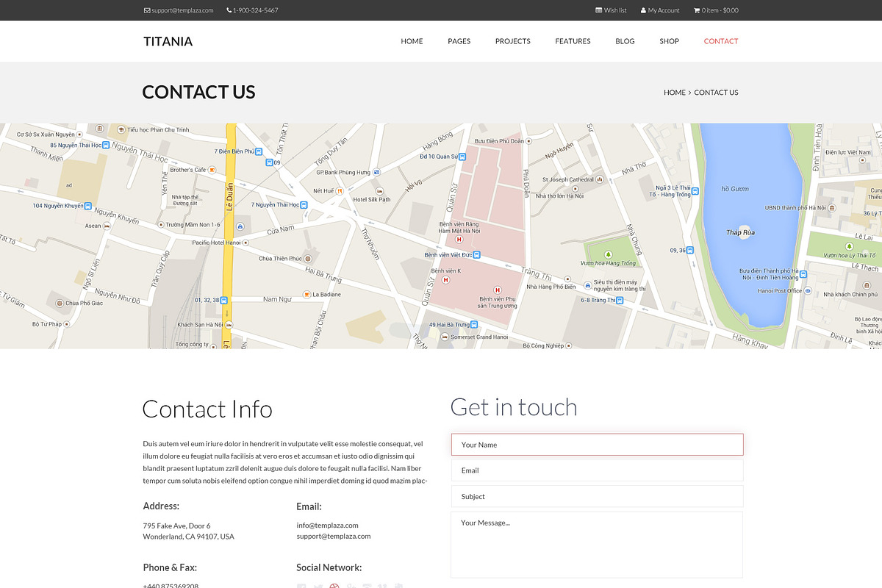Open the PROJECTS menu item
Image resolution: width=882 pixels, height=588 pixels.
click(512, 41)
